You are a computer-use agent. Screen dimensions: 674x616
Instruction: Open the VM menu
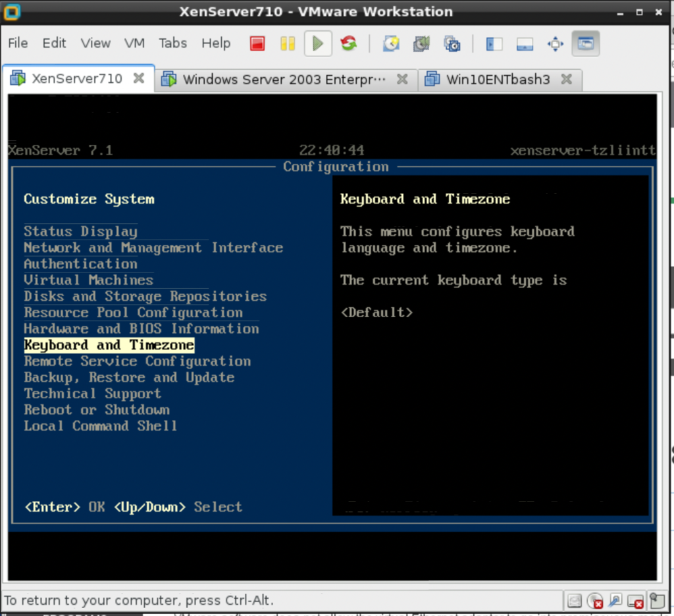click(134, 43)
